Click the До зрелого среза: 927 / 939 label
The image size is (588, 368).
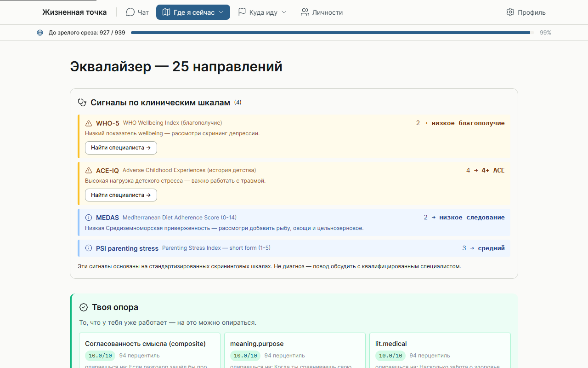click(87, 33)
